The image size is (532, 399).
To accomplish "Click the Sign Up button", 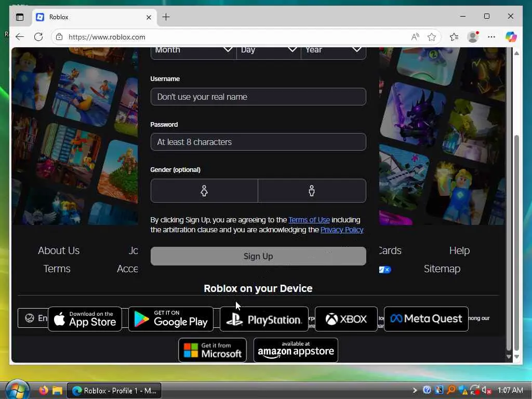I will (258, 256).
